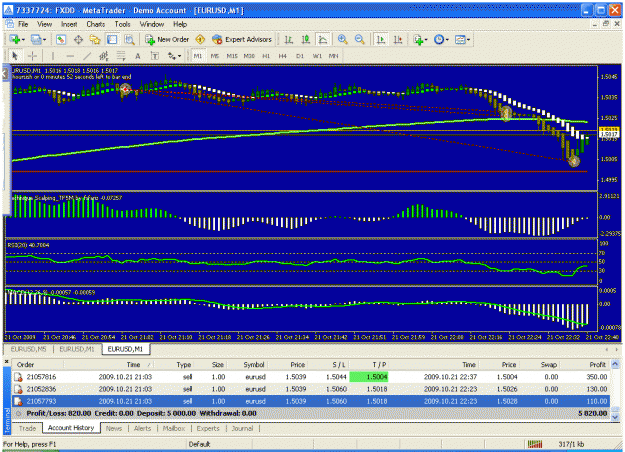
Task: Launch MetaEditor from the yellow diamond icon
Action: point(200,39)
